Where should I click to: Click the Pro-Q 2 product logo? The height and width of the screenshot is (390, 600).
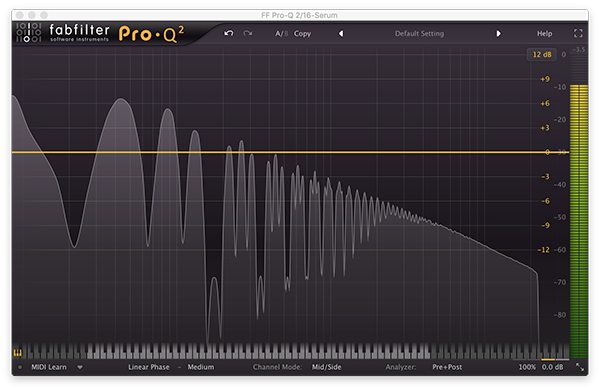pyautogui.click(x=152, y=34)
